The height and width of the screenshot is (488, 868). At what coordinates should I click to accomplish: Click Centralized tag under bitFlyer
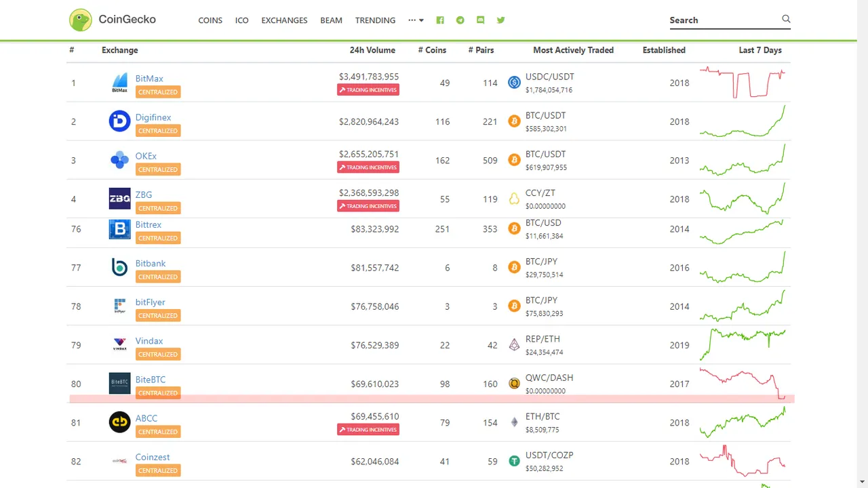point(158,316)
